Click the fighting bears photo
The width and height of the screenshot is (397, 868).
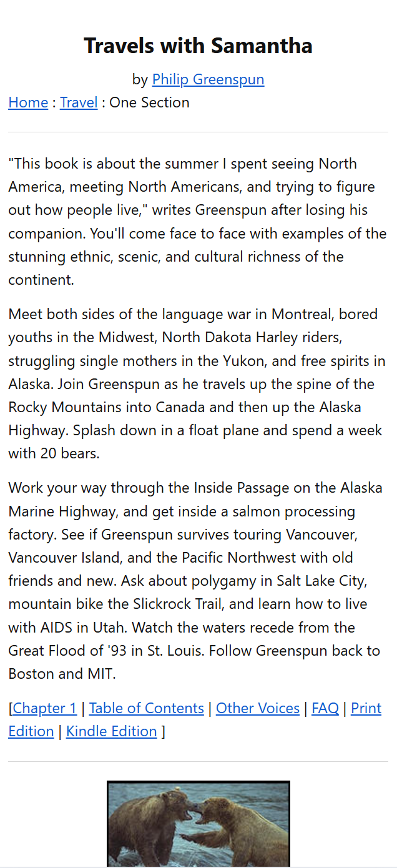coord(198,823)
